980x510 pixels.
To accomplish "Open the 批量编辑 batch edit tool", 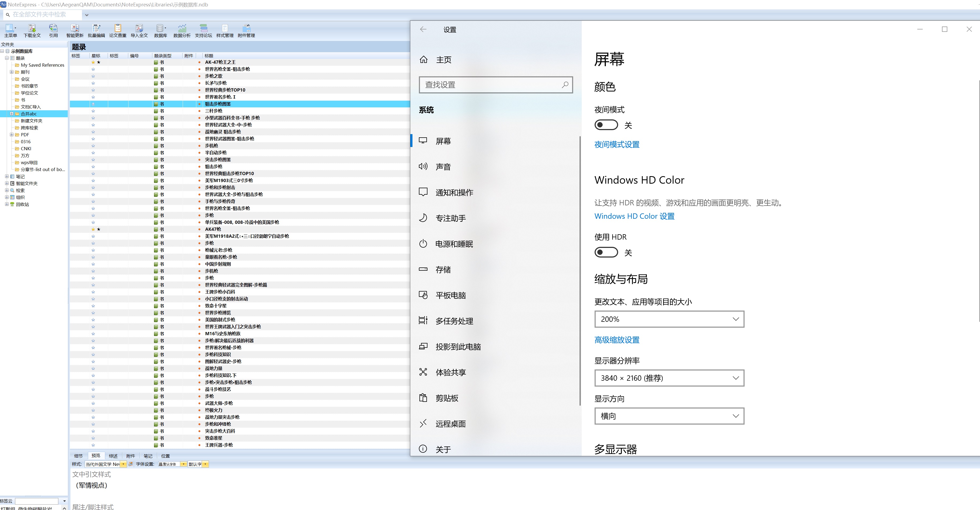I will pyautogui.click(x=96, y=31).
